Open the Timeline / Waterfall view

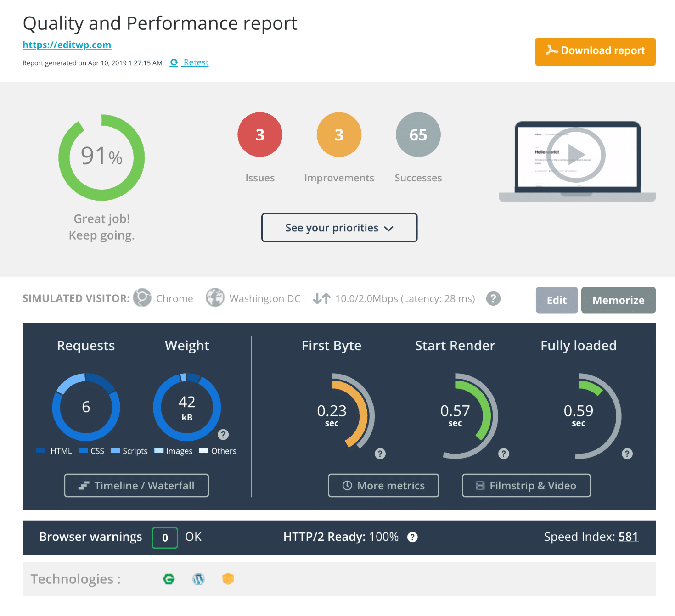(136, 485)
